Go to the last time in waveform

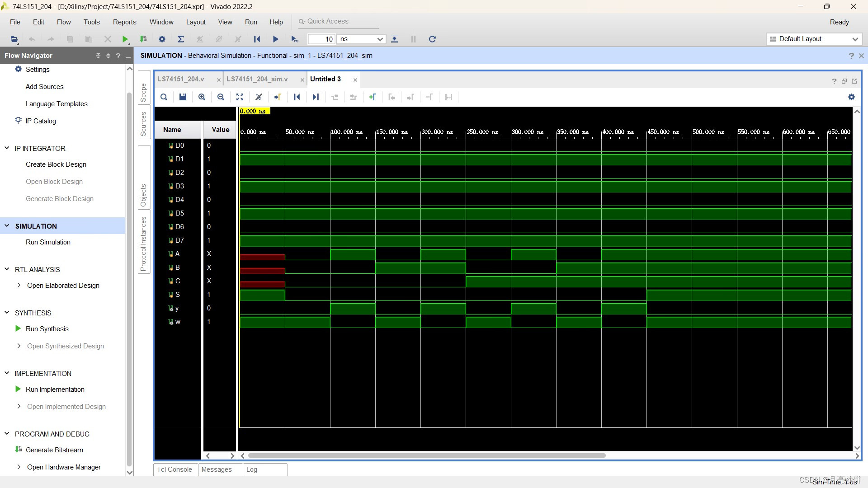(316, 97)
